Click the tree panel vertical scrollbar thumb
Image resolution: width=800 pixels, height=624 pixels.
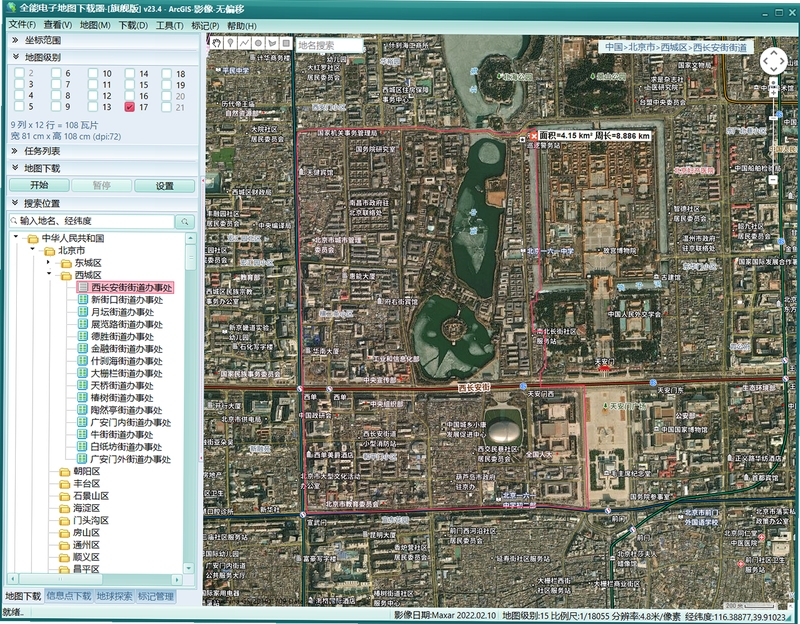(190, 257)
